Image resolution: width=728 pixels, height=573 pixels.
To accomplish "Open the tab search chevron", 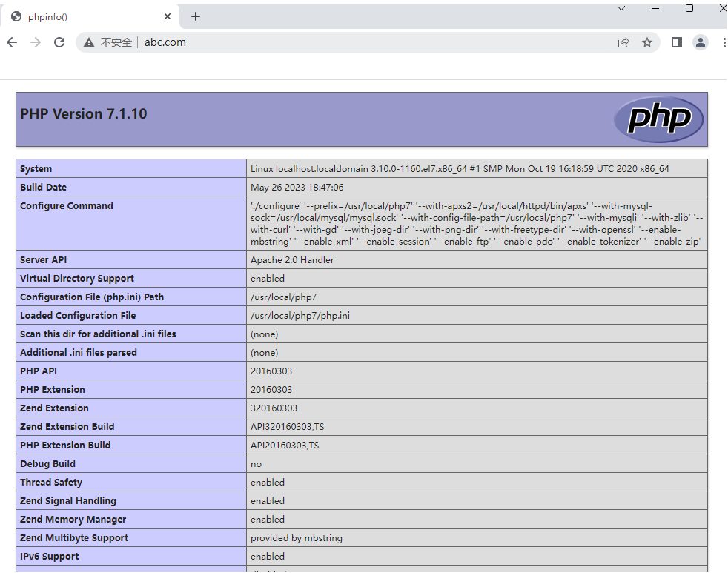I will (621, 8).
